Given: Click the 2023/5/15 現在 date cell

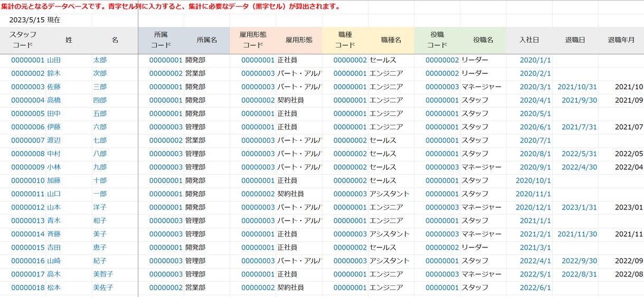Looking at the screenshot, I should click(x=35, y=20).
